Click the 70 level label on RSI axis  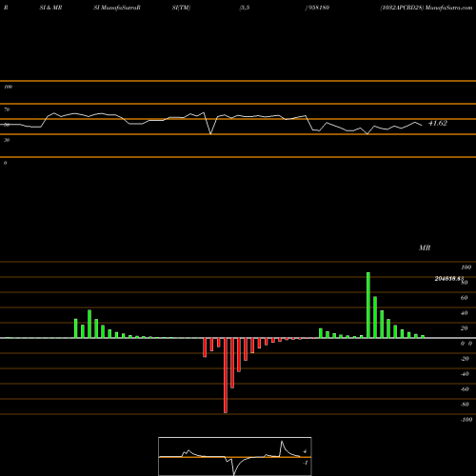click(7, 109)
